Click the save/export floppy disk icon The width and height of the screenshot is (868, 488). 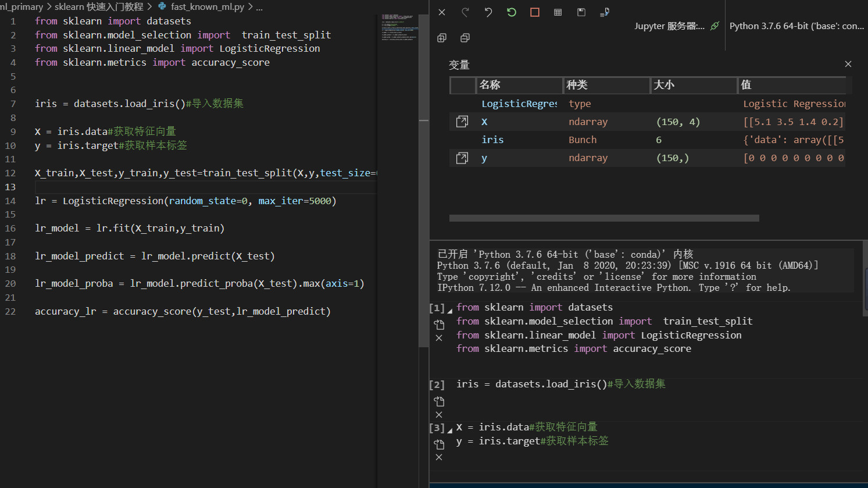581,12
